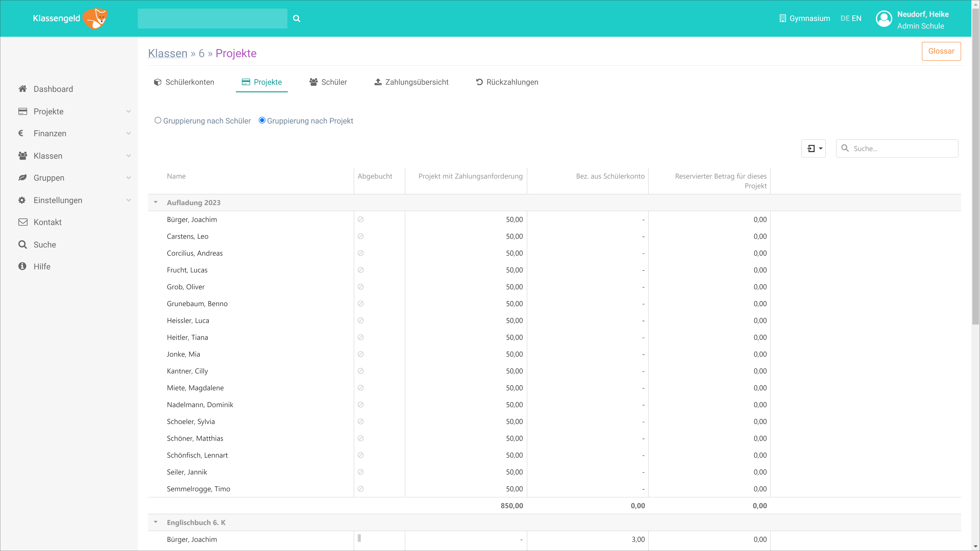Viewport: 980px width, 551px height.
Task: Click the Gymnasium building icon
Action: (x=783, y=18)
